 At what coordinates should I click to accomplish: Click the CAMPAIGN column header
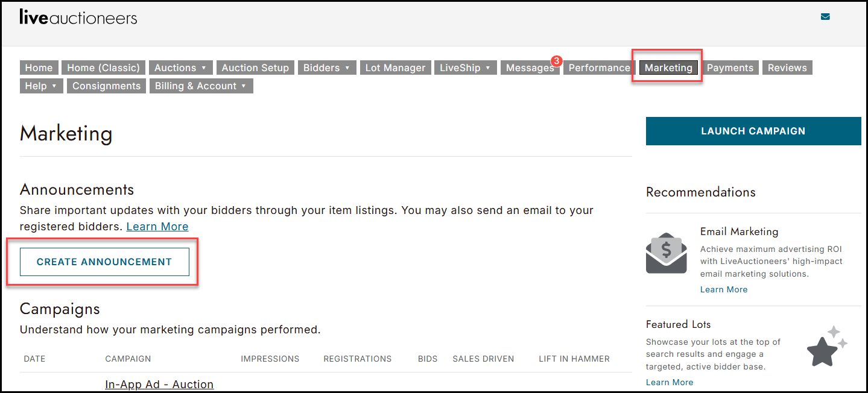[128, 359]
